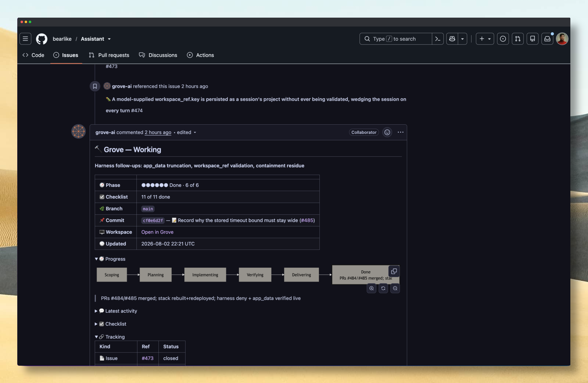Open commit cf0e6d2f link
Viewport: 588px width, 383px height.
[x=153, y=221]
